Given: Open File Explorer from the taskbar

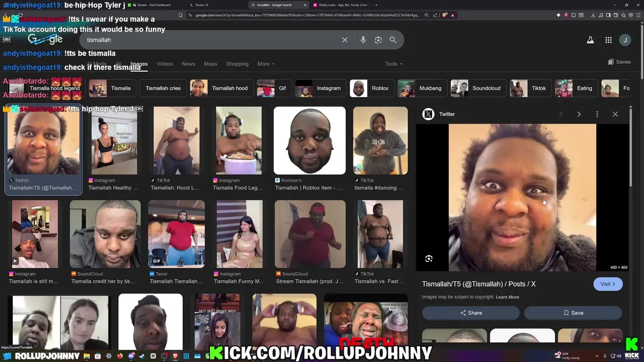Looking at the screenshot, I should [x=87, y=356].
